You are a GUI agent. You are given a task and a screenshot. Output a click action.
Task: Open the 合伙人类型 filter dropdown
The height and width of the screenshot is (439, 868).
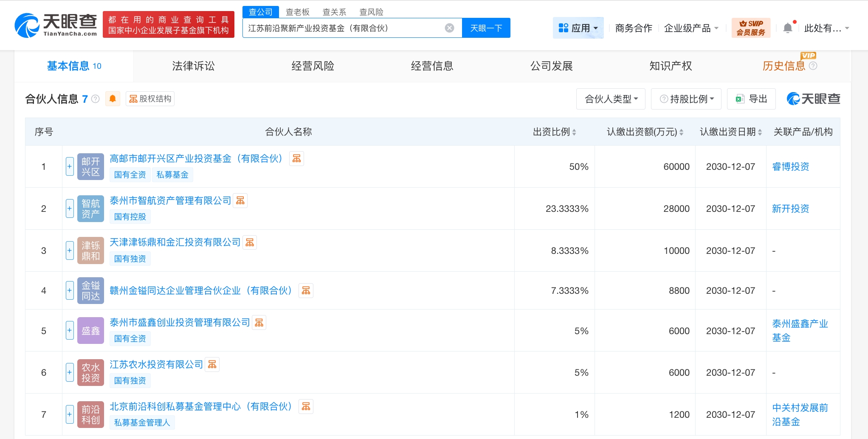(611, 99)
